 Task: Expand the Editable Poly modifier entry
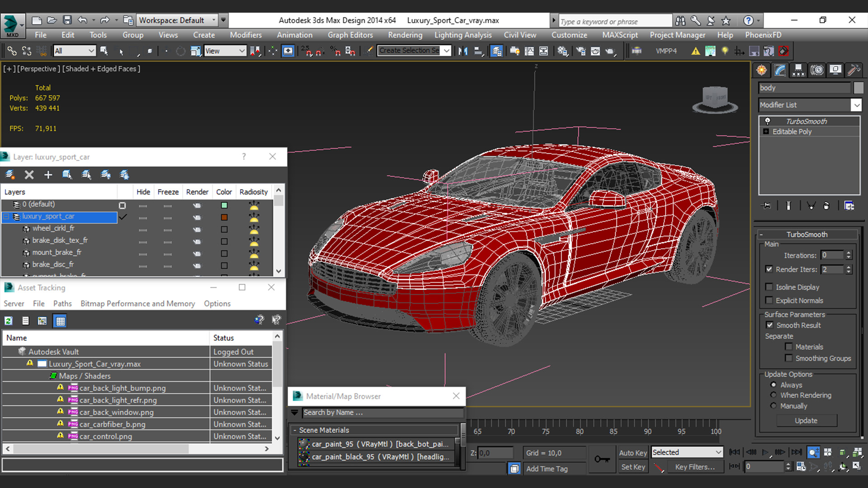pyautogui.click(x=766, y=131)
